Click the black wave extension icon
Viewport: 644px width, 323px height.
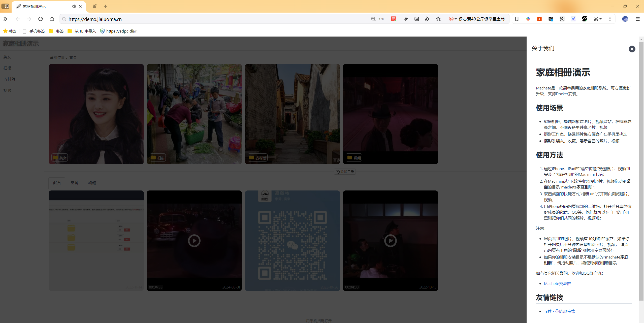click(585, 19)
